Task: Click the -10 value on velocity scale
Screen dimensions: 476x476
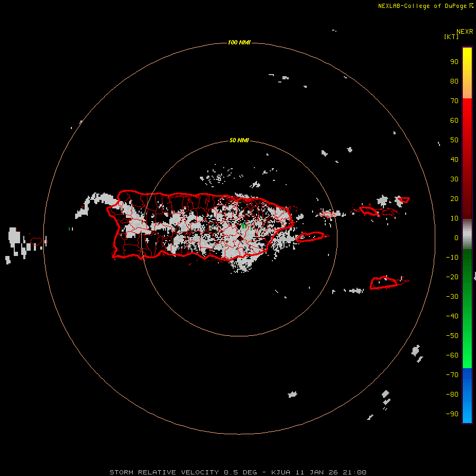Action: coord(452,258)
